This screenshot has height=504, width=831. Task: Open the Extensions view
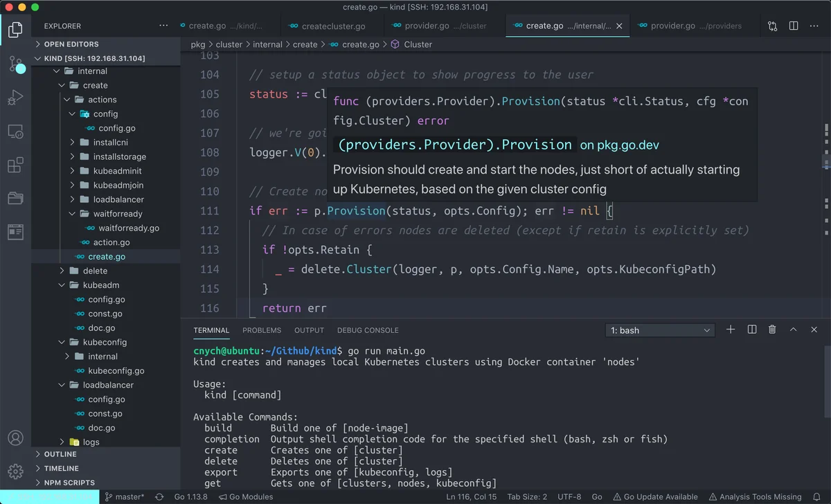(15, 165)
